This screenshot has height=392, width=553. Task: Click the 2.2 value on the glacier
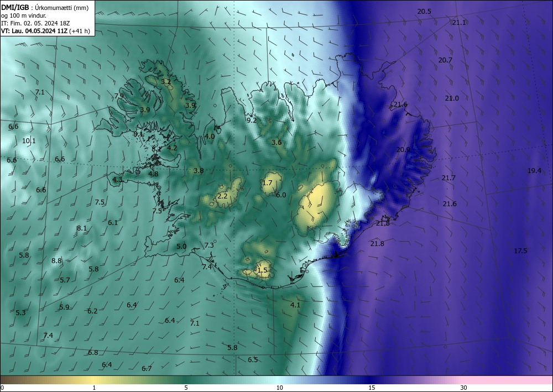pyautogui.click(x=222, y=196)
